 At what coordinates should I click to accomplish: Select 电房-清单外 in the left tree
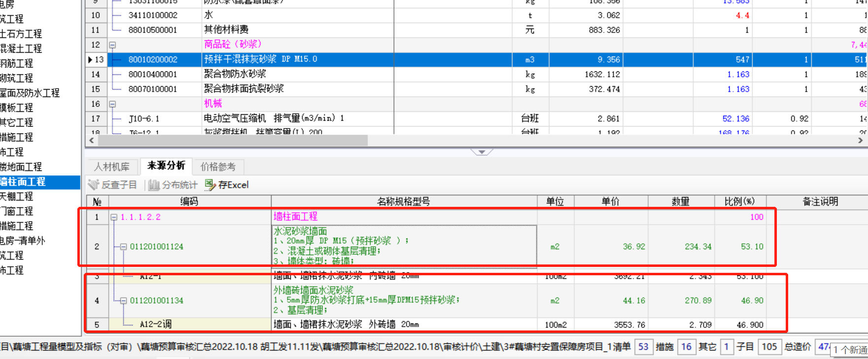point(23,241)
